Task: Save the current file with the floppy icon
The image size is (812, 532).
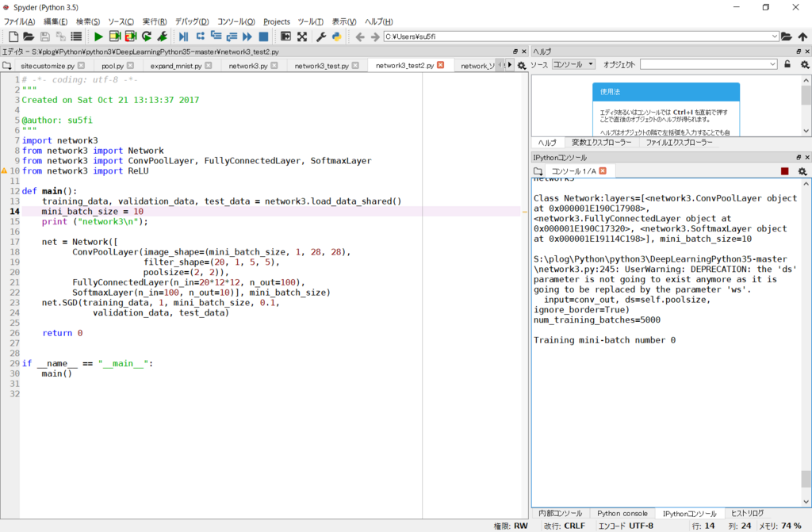Action: click(45, 36)
